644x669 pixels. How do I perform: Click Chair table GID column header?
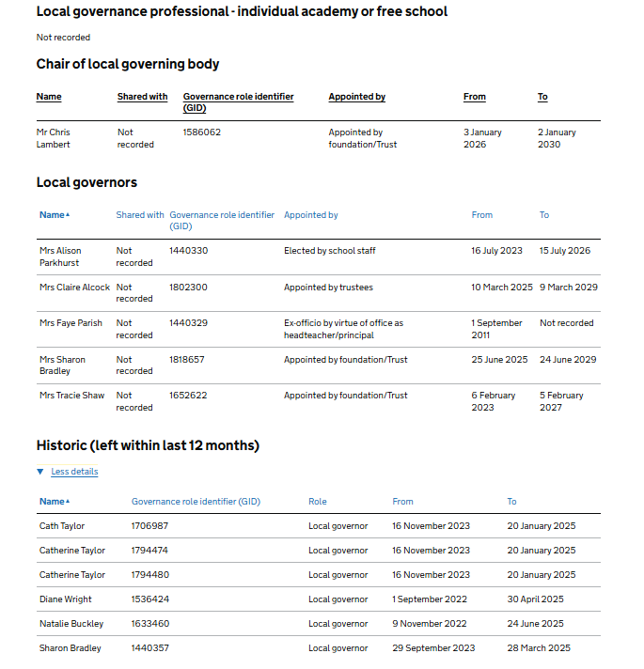pos(238,101)
